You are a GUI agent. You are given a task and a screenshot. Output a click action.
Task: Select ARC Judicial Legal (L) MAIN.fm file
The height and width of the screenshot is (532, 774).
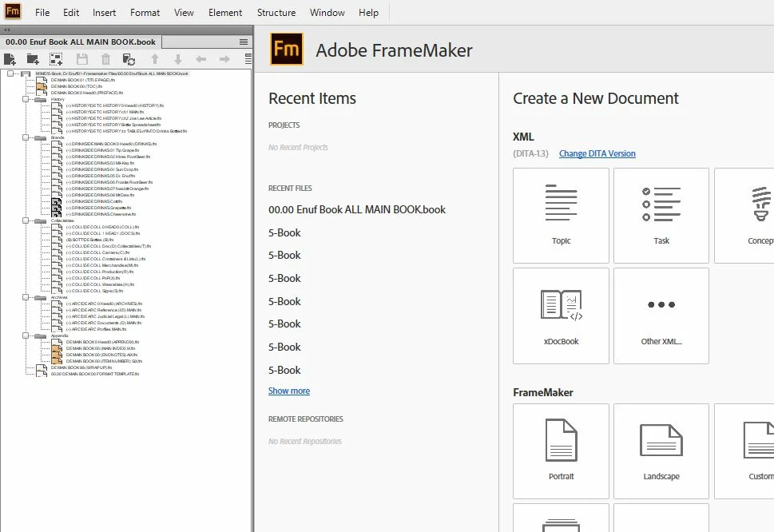click(105, 317)
